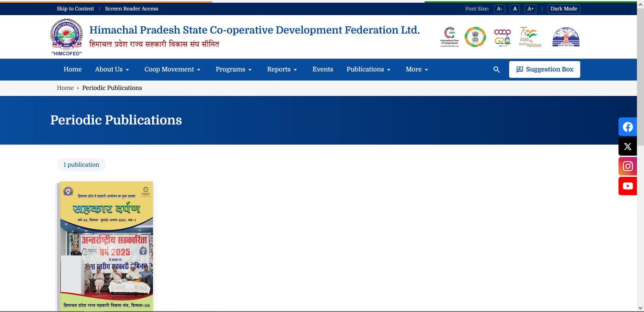Expand the Coop Movement dropdown menu
The height and width of the screenshot is (312, 644).
(x=172, y=69)
